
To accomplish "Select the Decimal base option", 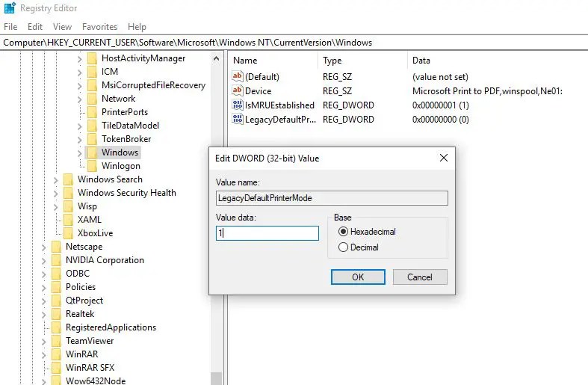I will [x=359, y=247].
